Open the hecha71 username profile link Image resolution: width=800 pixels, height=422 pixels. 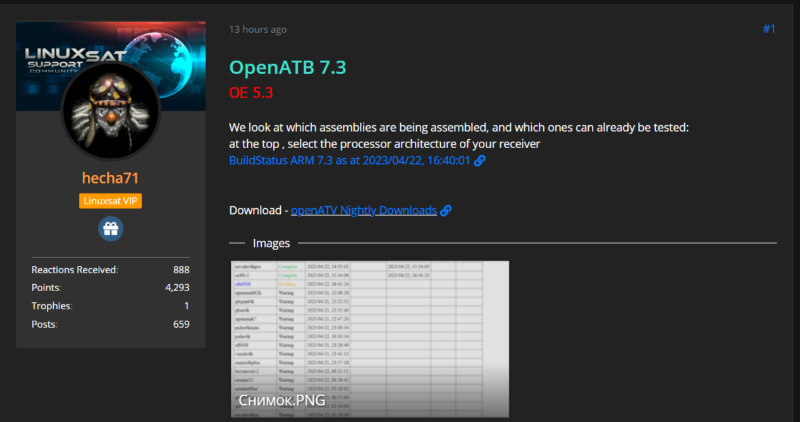coord(110,178)
